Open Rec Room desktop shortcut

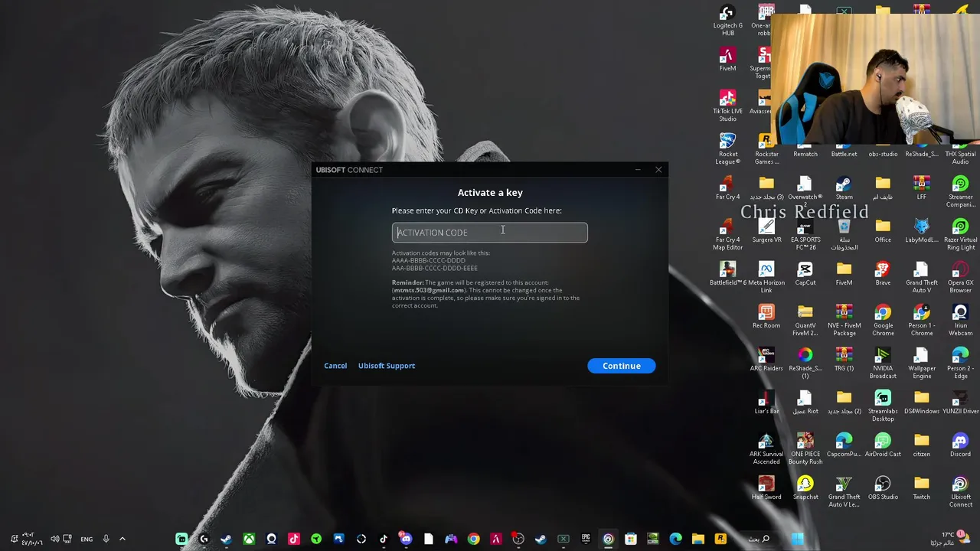pos(766,317)
